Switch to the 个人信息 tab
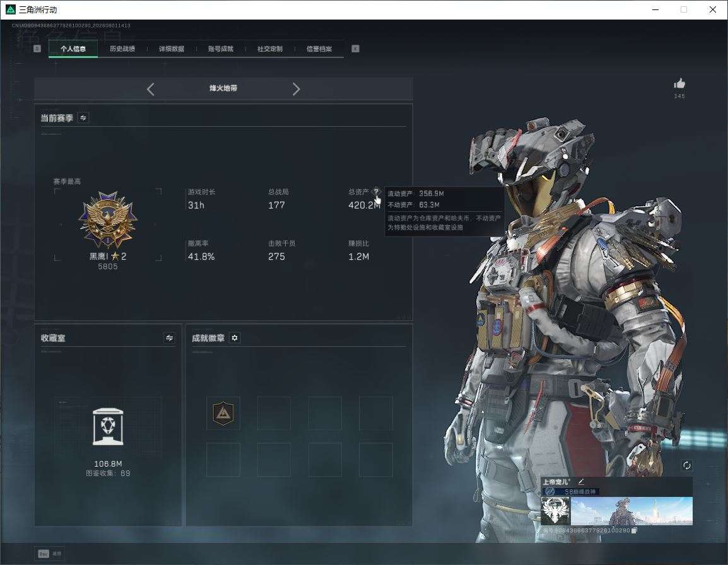Image resolution: width=728 pixels, height=565 pixels. tap(73, 49)
